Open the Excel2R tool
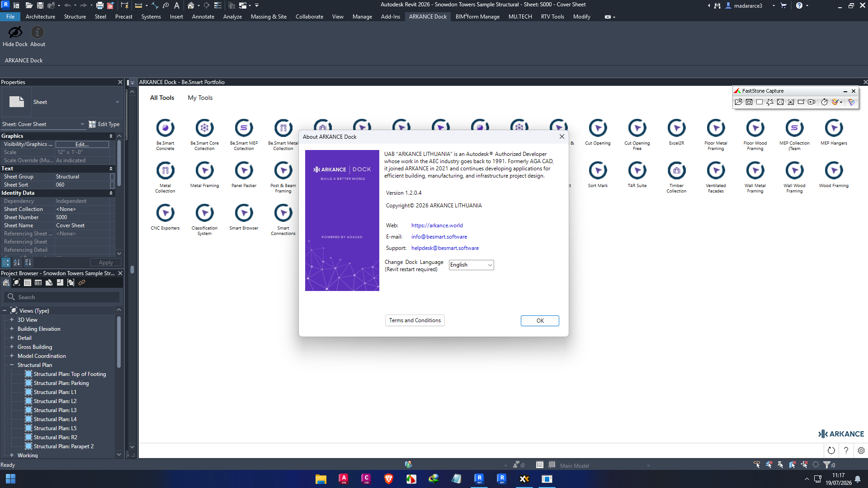The height and width of the screenshot is (488, 868). coord(676,132)
